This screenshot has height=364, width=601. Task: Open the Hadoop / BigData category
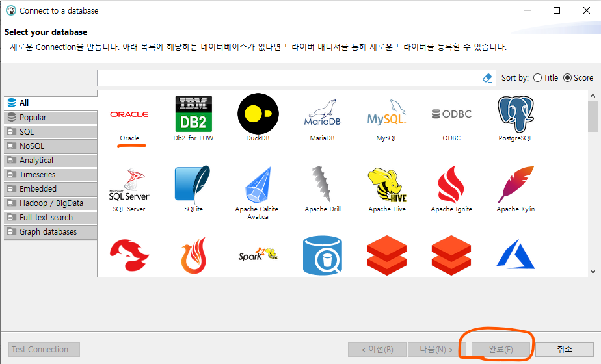(x=51, y=203)
